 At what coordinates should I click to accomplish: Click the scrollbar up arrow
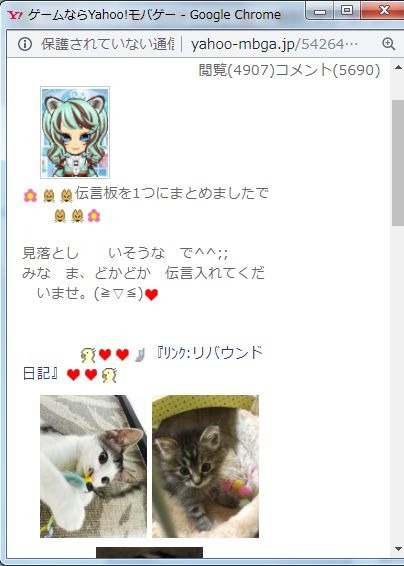tap(398, 68)
